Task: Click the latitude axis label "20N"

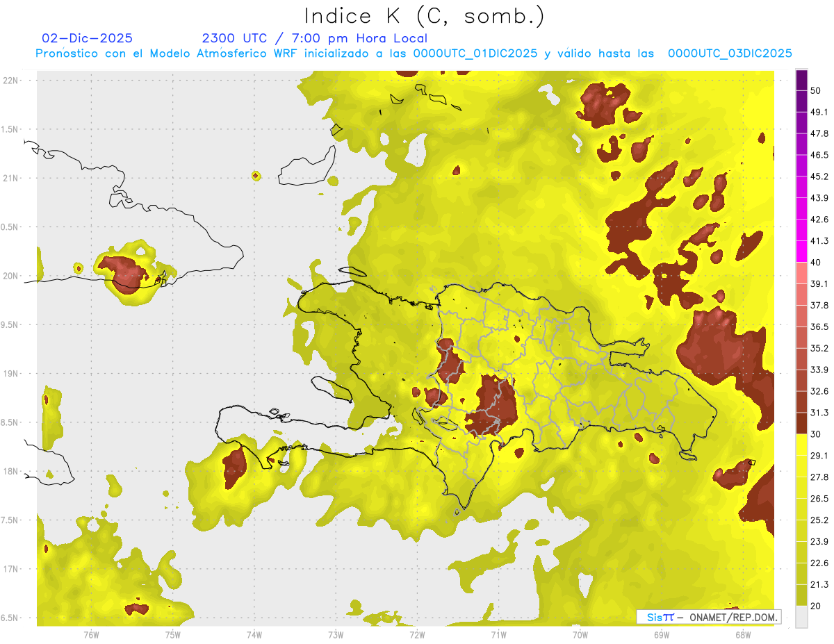Action: click(x=11, y=276)
